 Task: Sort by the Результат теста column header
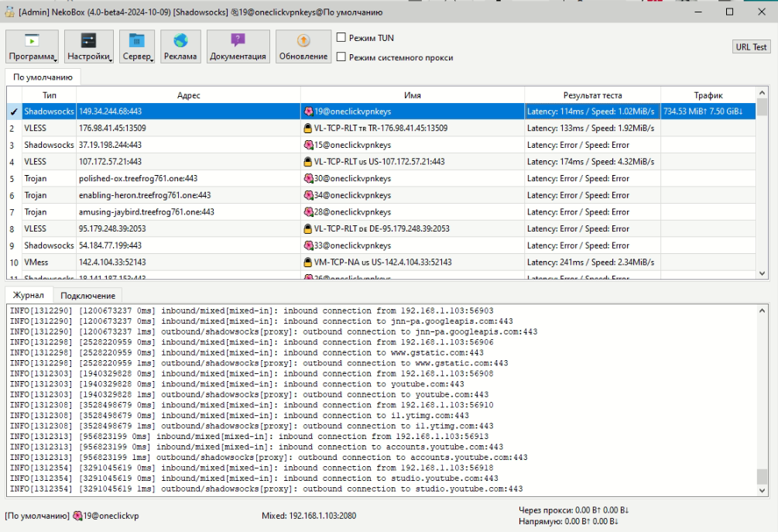pyautogui.click(x=592, y=95)
